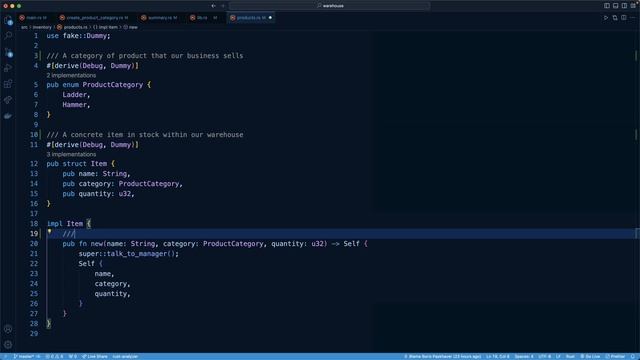Open the 'inventory' breadcrumb segment
Screen dimensions: 640x360
[x=42, y=27]
